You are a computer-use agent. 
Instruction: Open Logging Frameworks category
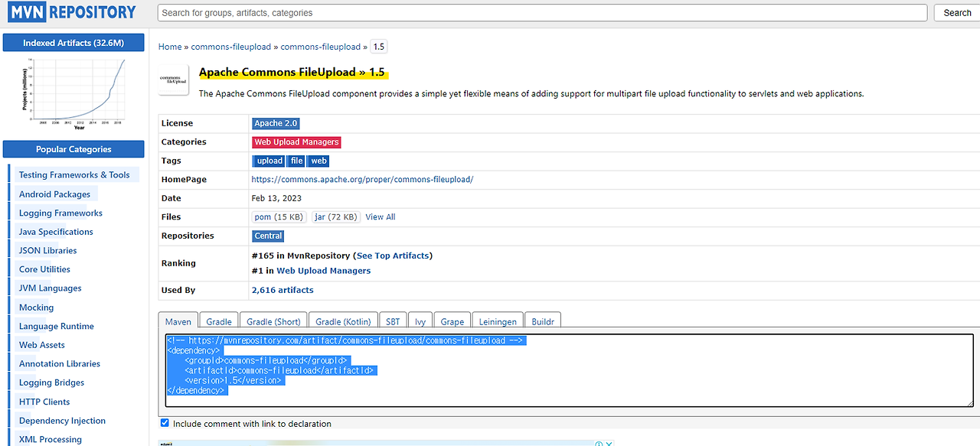click(x=60, y=213)
